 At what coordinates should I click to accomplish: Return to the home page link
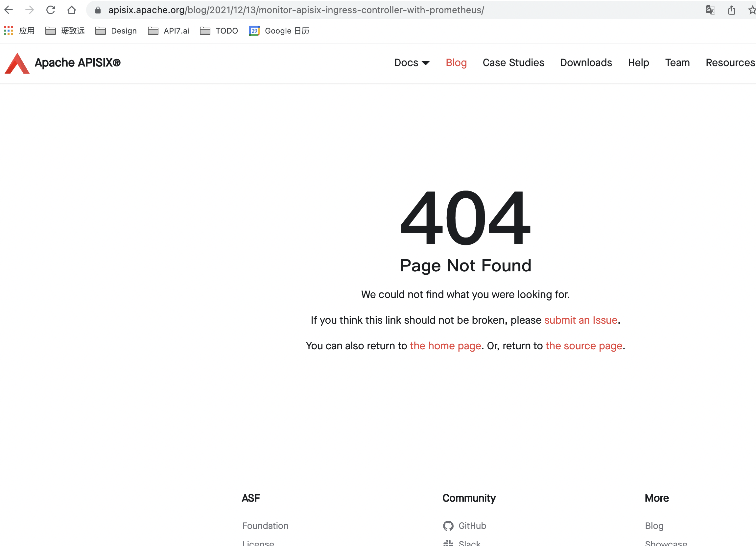[445, 346]
